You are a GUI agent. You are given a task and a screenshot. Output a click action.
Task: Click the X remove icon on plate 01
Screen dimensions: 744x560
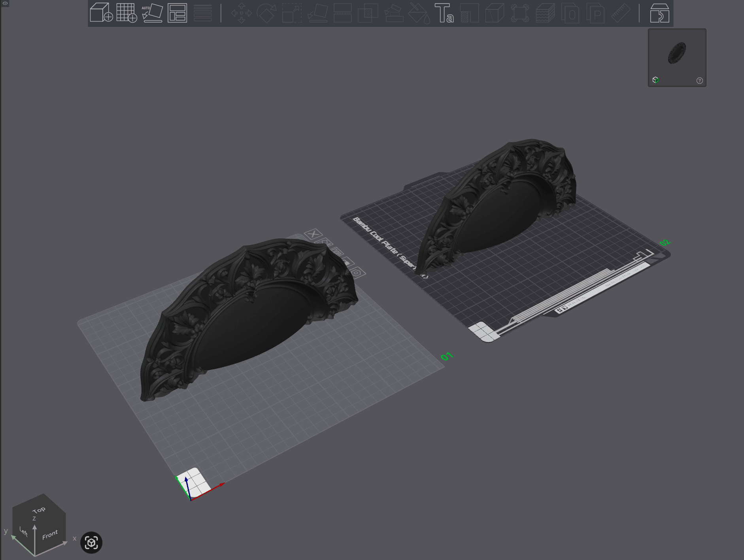[313, 234]
